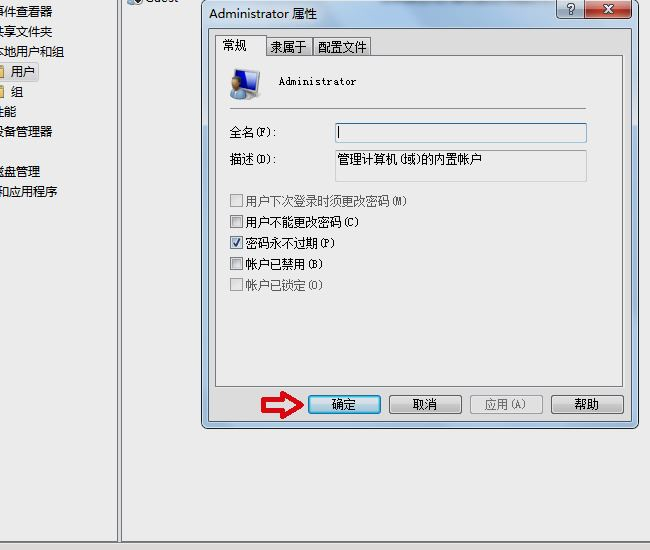650x550 pixels.
Task: Select the 组 folder icon in tree
Action: [2, 92]
